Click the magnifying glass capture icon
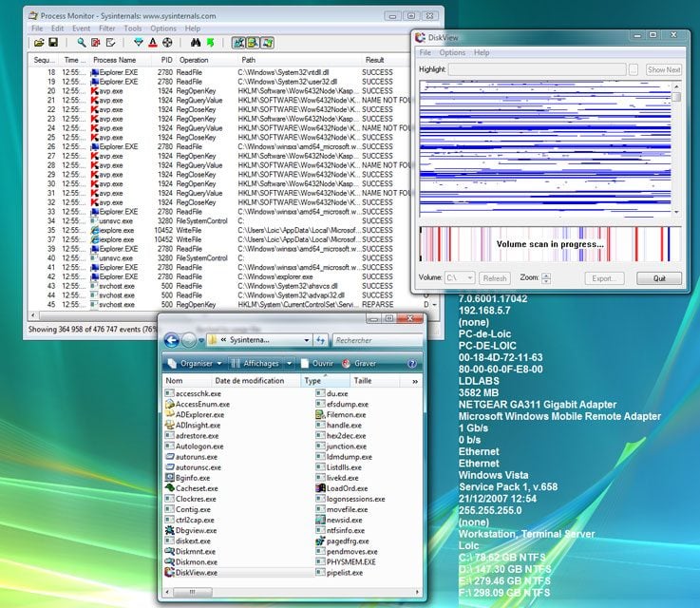Viewport: 700px width, 608px height. click(x=82, y=43)
